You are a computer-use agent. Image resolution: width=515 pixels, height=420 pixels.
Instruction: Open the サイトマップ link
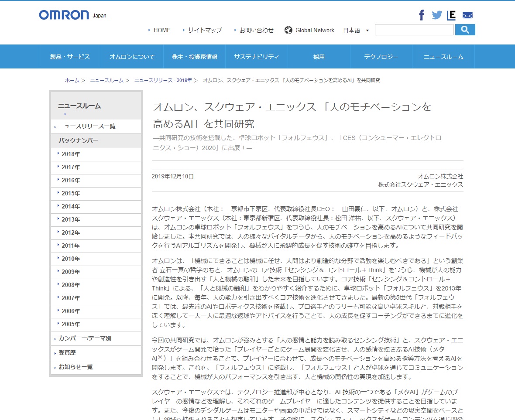pos(205,30)
